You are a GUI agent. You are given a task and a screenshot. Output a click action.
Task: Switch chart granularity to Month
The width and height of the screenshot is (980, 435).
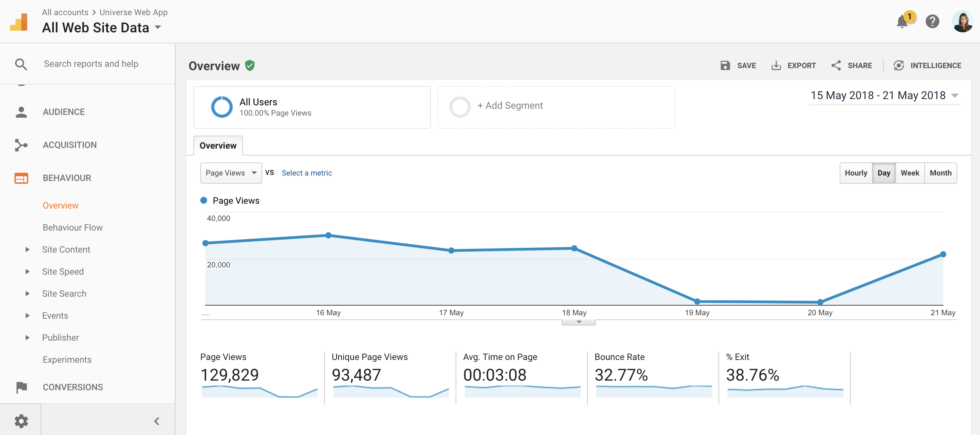tap(940, 173)
